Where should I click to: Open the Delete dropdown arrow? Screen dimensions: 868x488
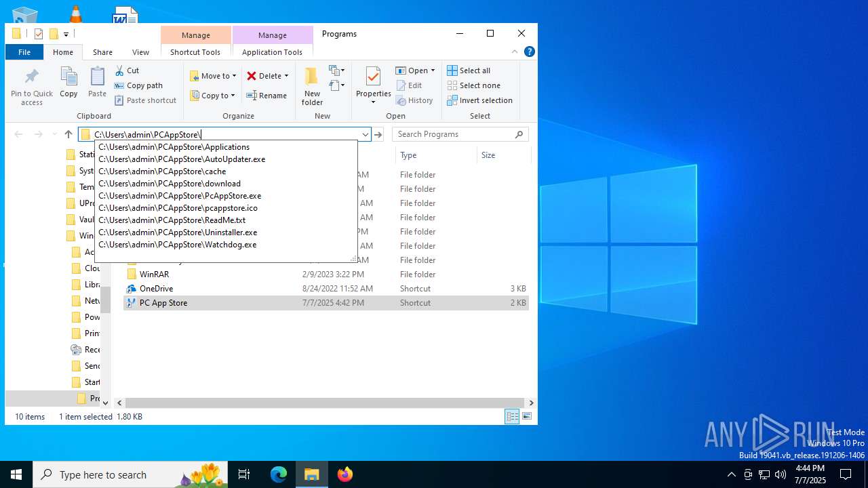[x=286, y=76]
